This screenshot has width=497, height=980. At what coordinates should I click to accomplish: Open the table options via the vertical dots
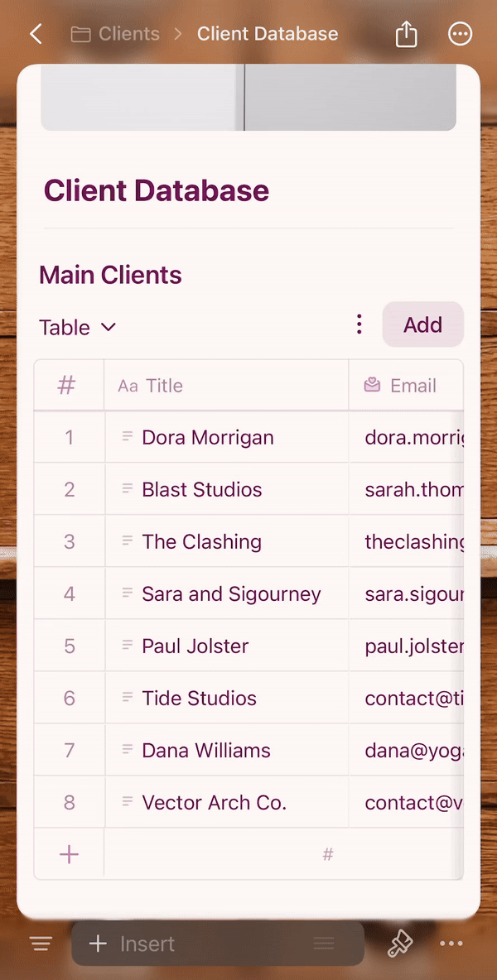pyautogui.click(x=359, y=324)
